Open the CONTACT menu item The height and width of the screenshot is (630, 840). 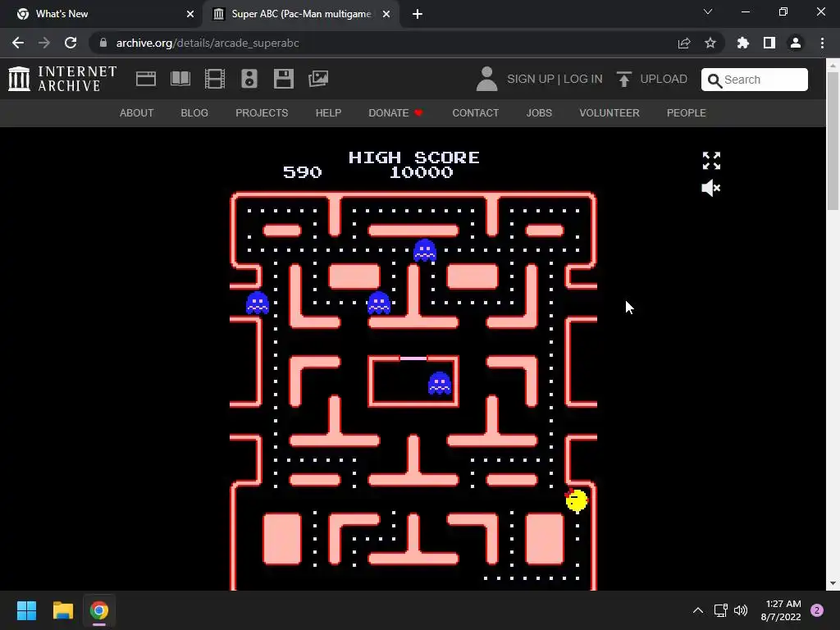475,113
